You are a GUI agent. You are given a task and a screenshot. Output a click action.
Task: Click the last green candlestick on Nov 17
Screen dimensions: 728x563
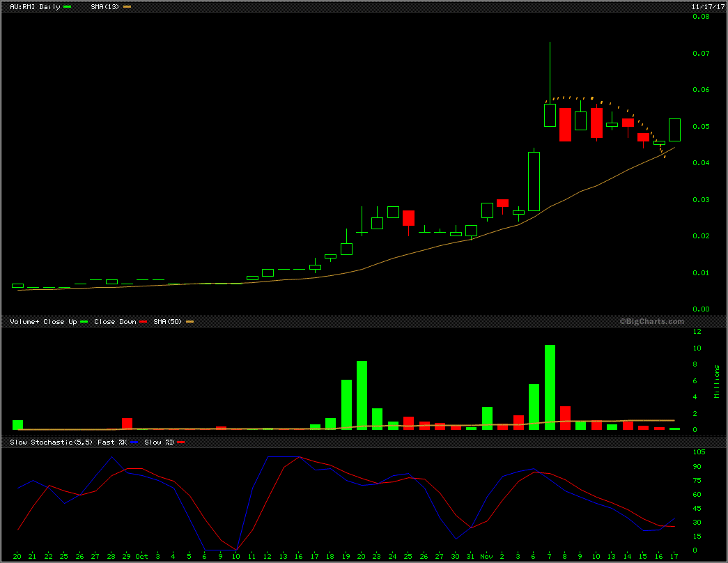coord(674,130)
